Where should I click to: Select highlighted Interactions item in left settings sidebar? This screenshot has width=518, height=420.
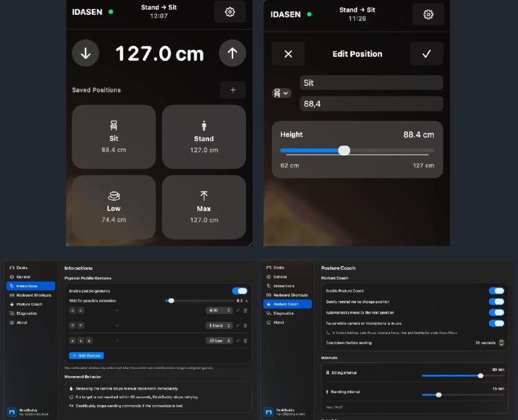[x=30, y=286]
